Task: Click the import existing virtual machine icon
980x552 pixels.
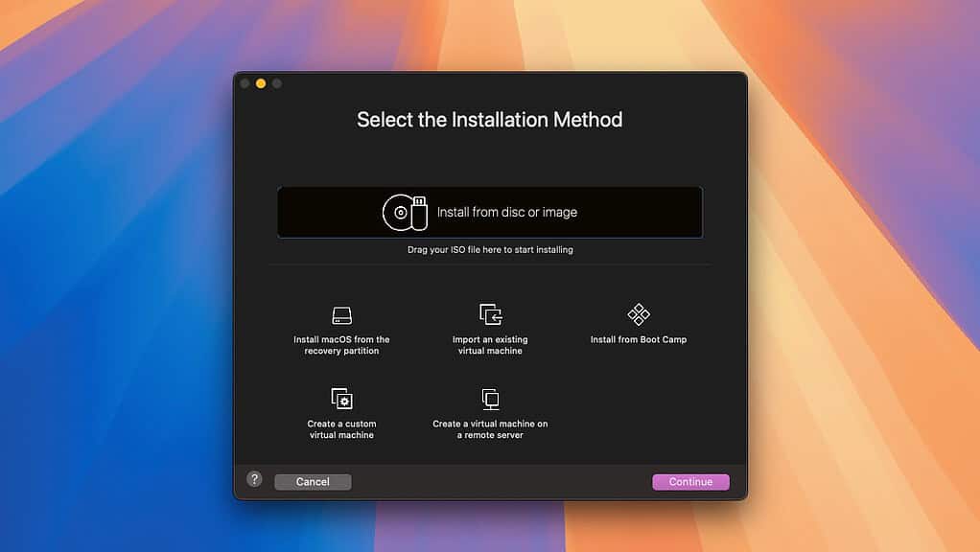Action: (x=490, y=314)
